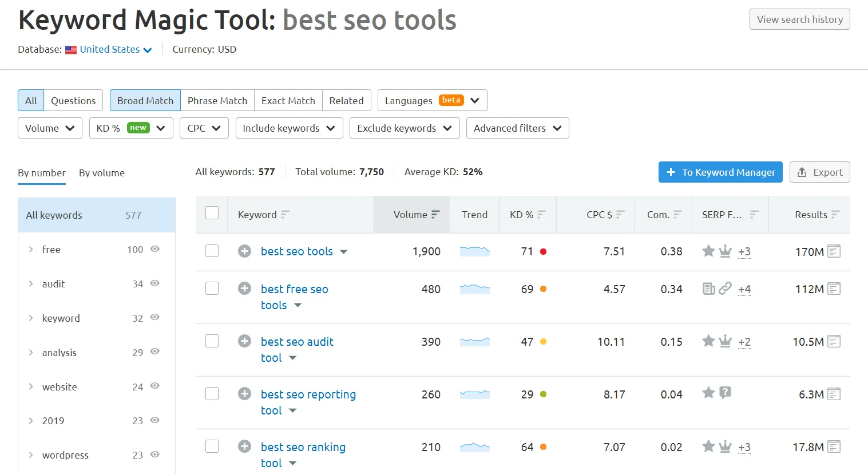Click the Export button
The width and height of the screenshot is (868, 474).
coord(820,172)
